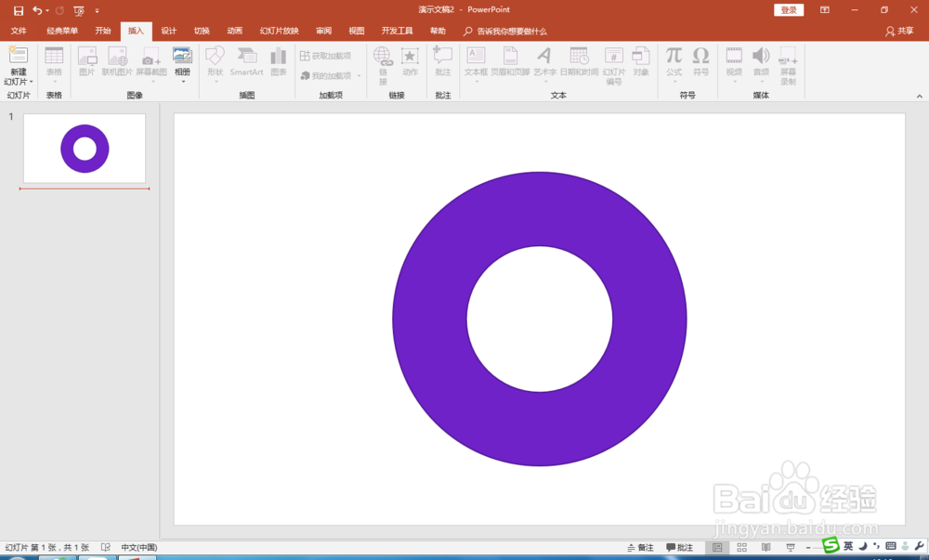Expand the 我的加载项 dropdown arrow
The width and height of the screenshot is (929, 560).
point(359,76)
